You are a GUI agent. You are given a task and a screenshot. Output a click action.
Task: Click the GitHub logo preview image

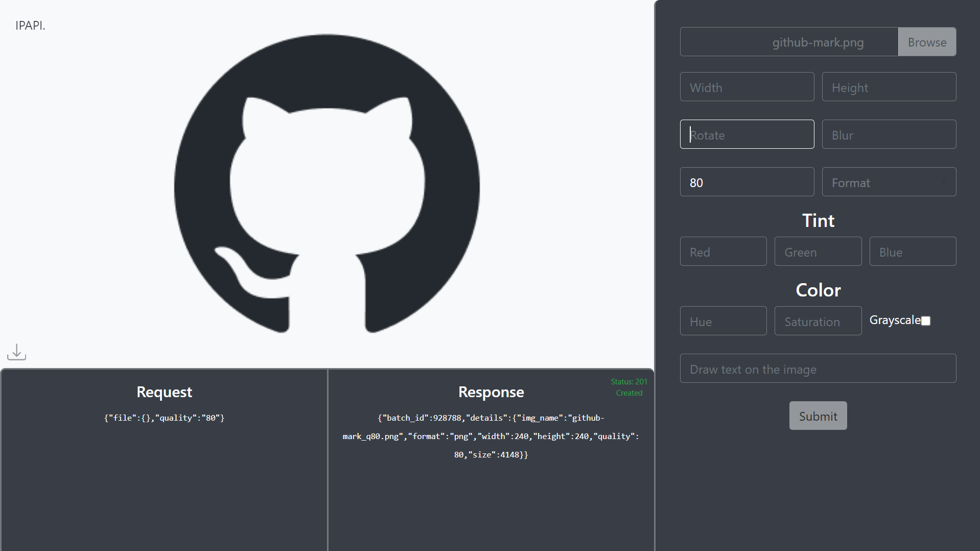[x=327, y=184]
